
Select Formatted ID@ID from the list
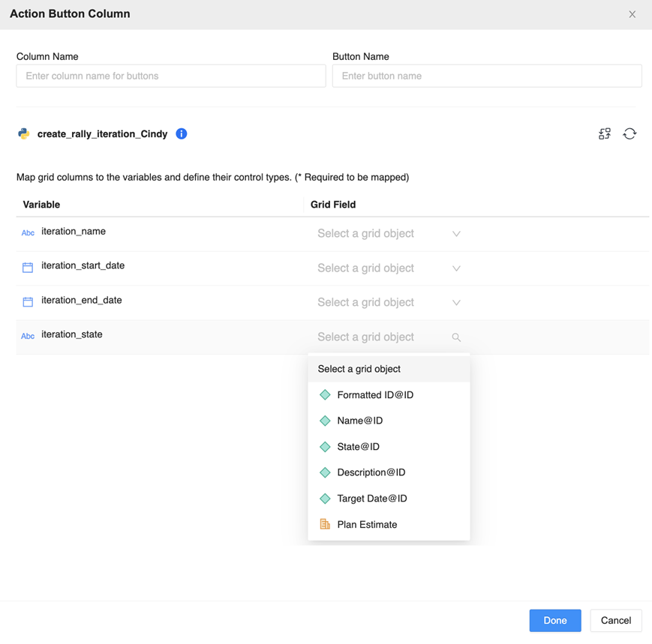click(x=375, y=395)
